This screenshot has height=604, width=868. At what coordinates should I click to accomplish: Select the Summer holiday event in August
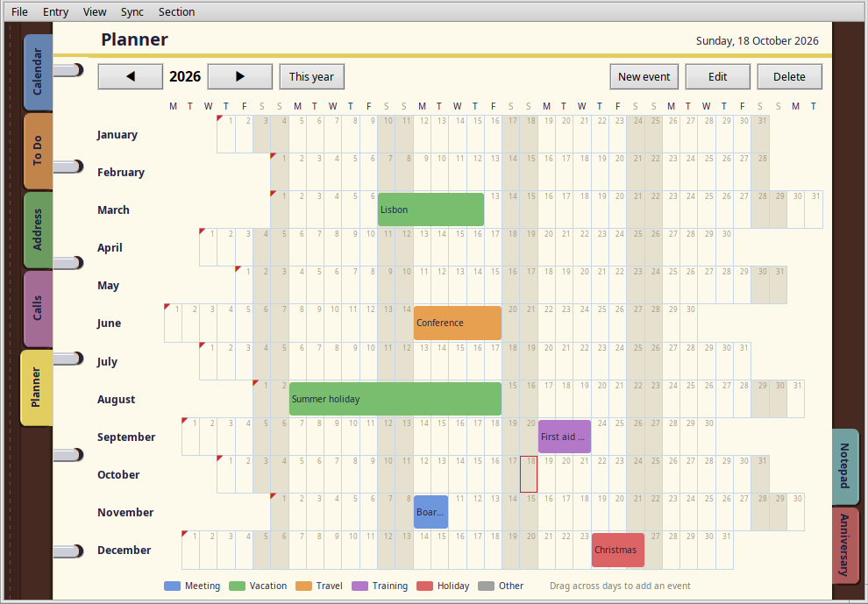coord(395,399)
